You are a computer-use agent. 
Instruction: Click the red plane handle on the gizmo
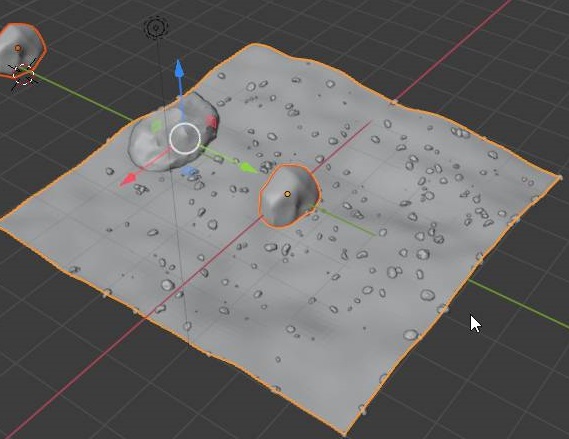[x=212, y=122]
